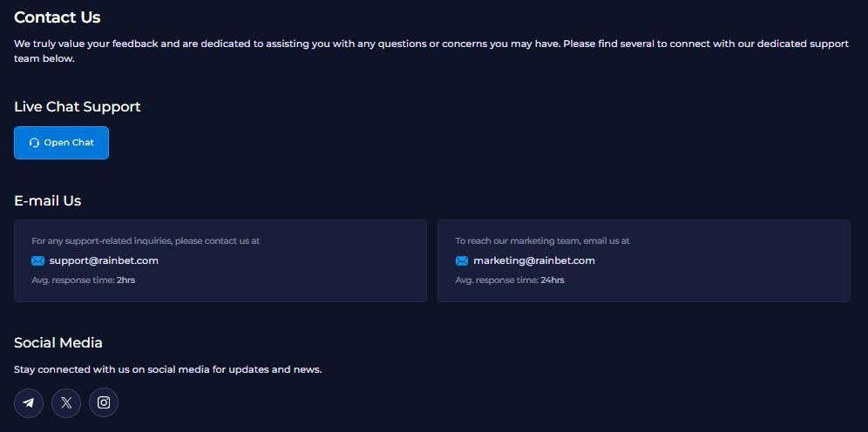Click the Social Media section heading
Screen dimensions: 868x432
tap(58, 343)
